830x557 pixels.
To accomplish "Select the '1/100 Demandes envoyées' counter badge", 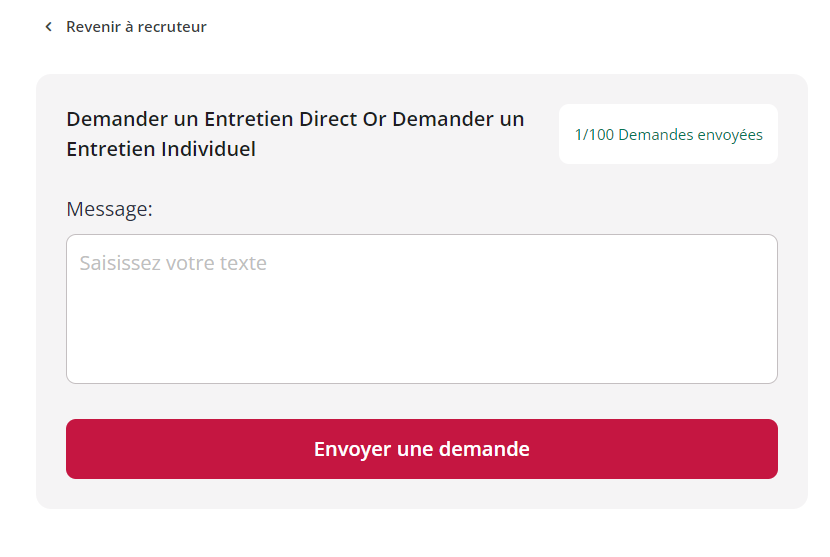I will [x=669, y=134].
